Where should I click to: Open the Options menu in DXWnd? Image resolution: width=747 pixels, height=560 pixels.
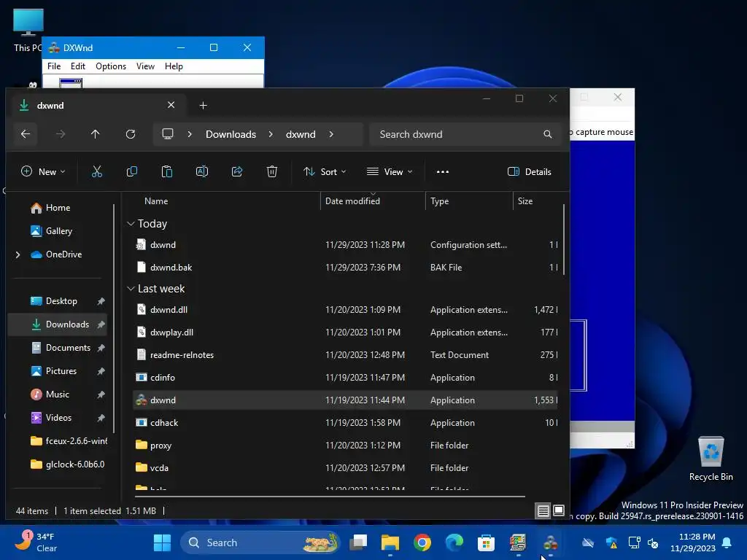click(111, 66)
